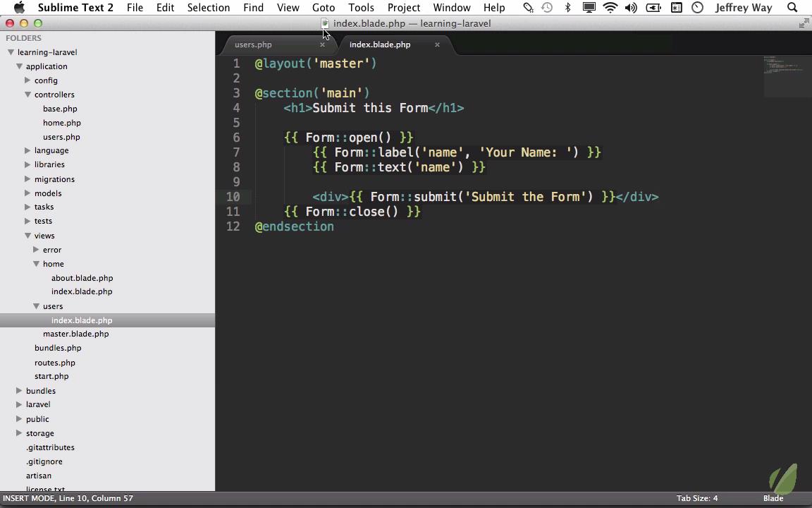The width and height of the screenshot is (812, 508).
Task: Open the calendar grid menu bar icon
Action: [x=677, y=7]
